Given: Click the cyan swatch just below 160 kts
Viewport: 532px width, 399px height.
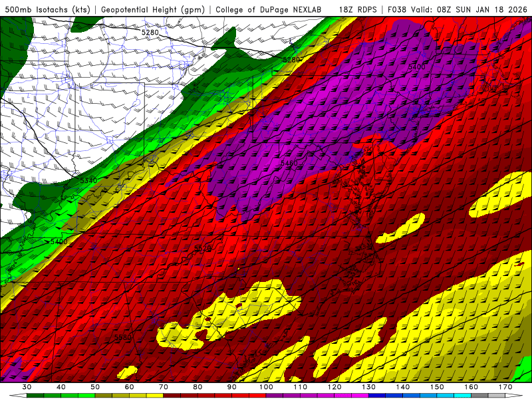Looking at the screenshot, I should point(462,396).
